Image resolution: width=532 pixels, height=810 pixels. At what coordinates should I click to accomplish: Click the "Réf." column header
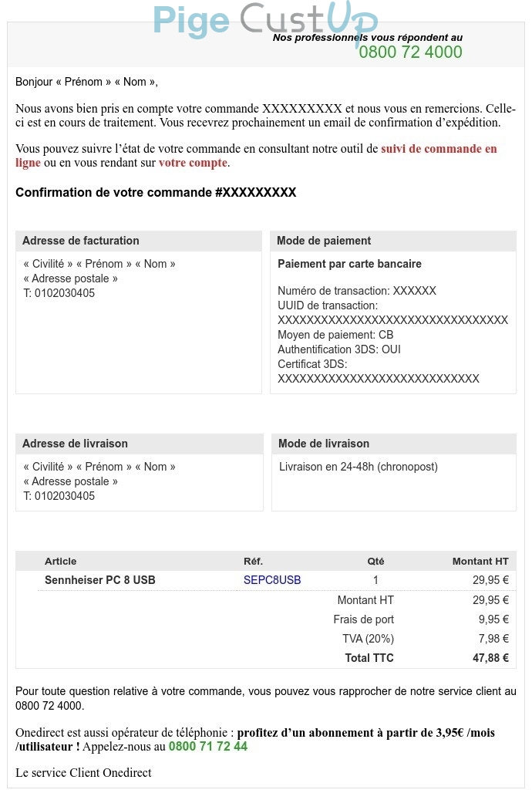[x=253, y=561]
